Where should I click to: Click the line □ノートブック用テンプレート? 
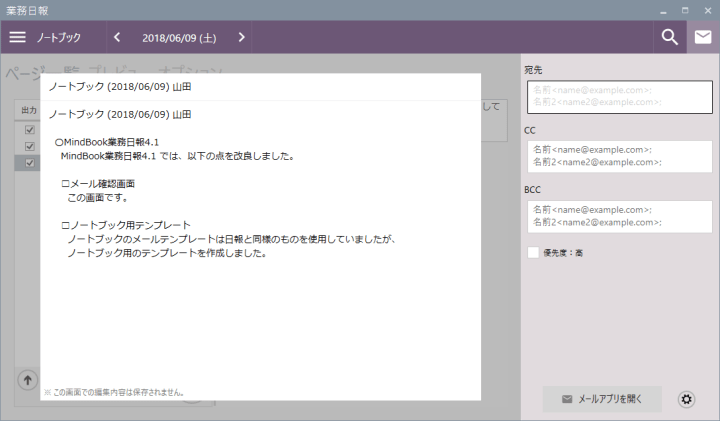126,225
